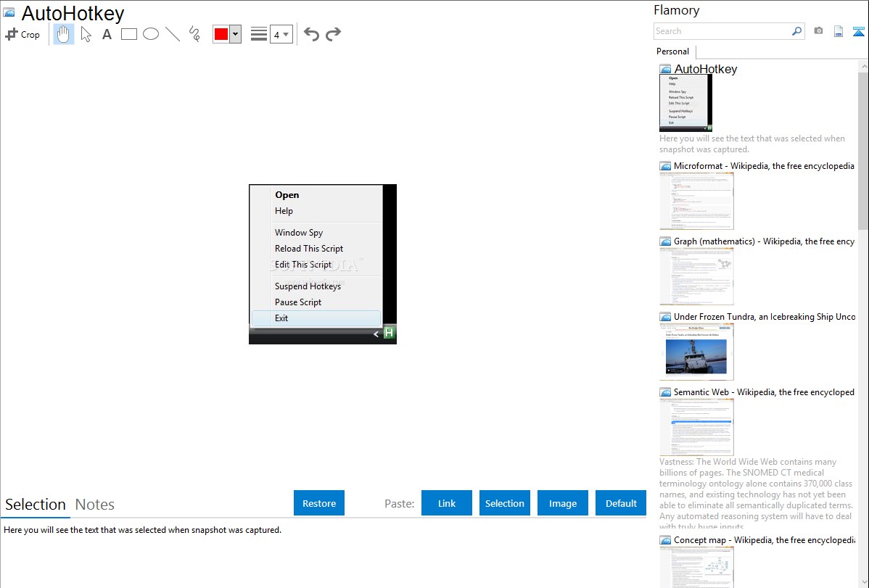Screen dimensions: 869x588
Task: Select the rectangle shape tool
Action: click(x=129, y=34)
